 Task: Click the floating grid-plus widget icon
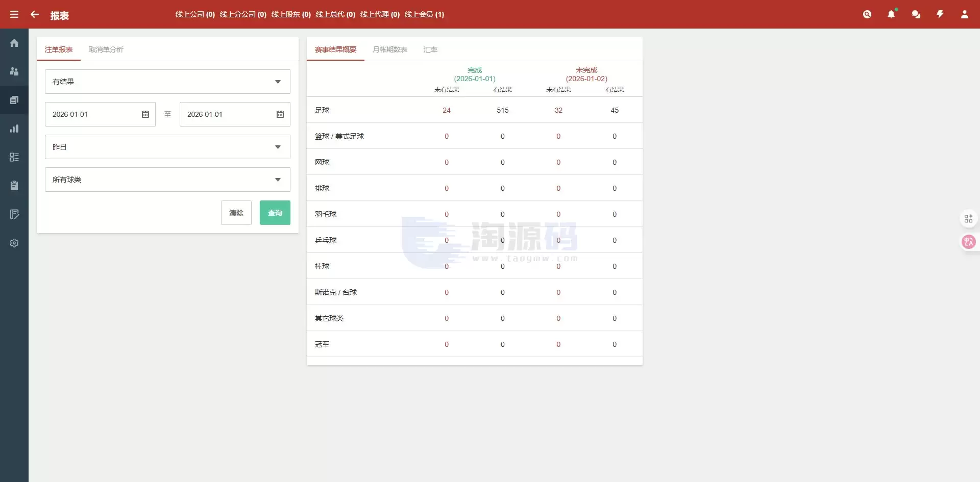(968, 219)
